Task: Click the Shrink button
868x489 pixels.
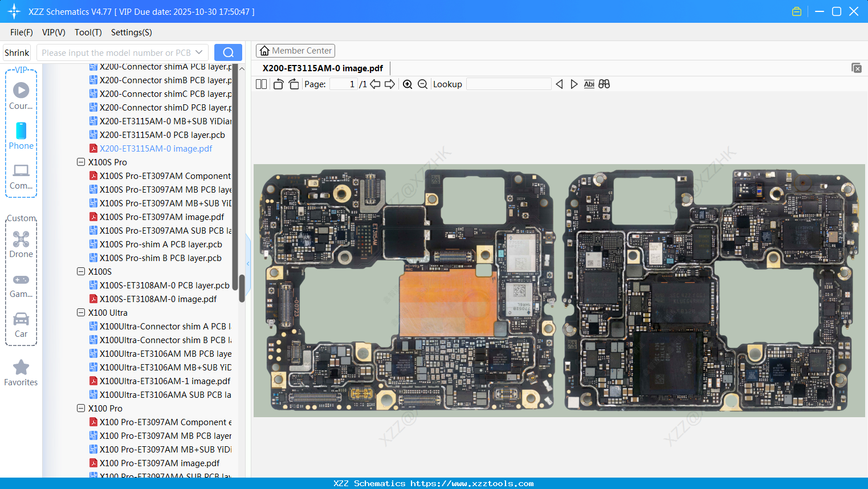Action: [x=16, y=52]
